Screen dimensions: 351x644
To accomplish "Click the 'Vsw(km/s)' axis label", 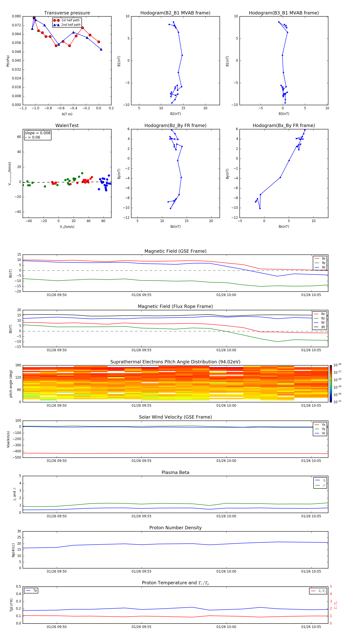I will tap(8, 439).
